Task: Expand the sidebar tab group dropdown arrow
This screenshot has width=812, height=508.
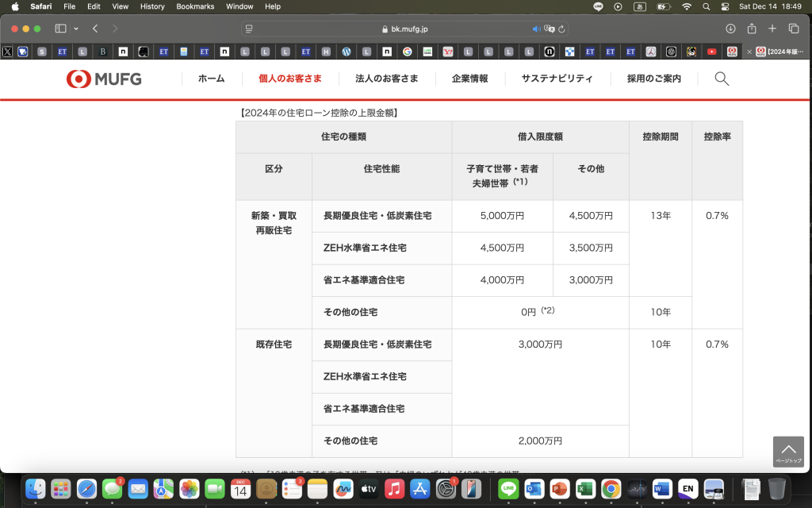Action: pos(76,29)
